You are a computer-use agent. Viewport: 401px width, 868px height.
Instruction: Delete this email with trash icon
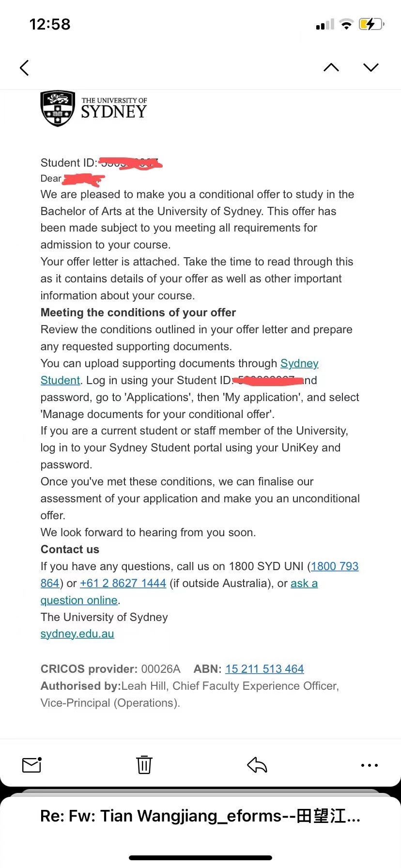click(x=144, y=765)
